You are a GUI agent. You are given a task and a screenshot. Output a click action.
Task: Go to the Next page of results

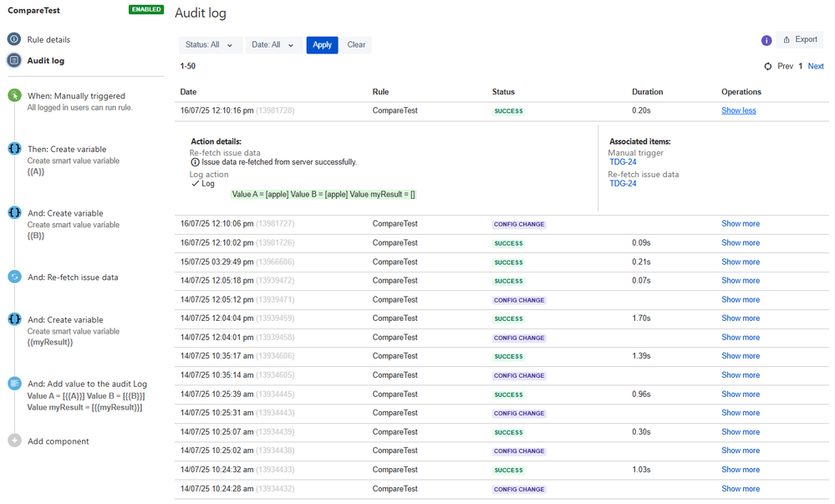click(816, 66)
